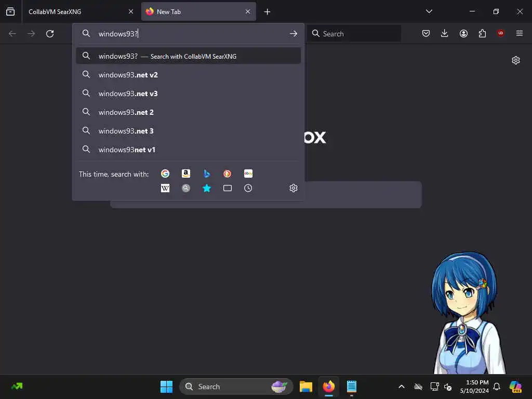
Task: Search this time with Amazon
Action: tap(186, 174)
